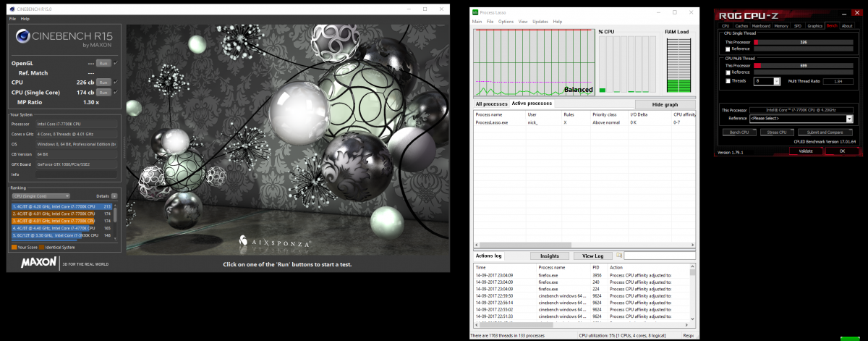Click the View Log button
Image resolution: width=868 pixels, height=341 pixels.
593,256
